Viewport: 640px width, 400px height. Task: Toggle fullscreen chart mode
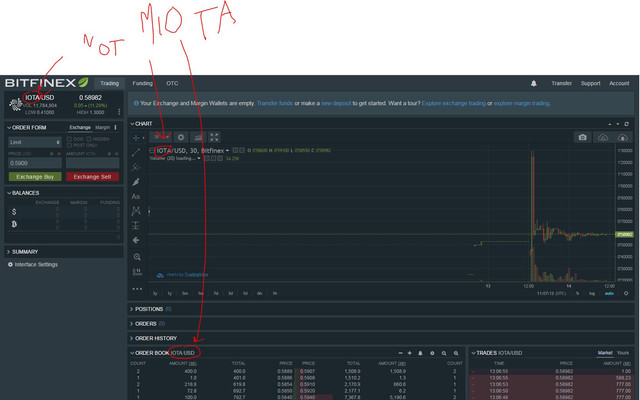214,137
